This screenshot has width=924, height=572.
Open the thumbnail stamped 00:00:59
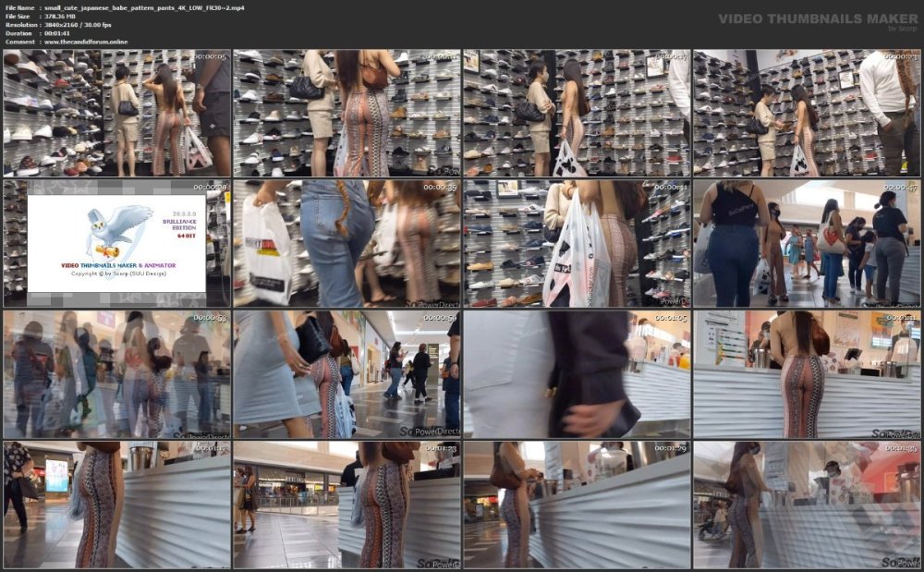click(x=347, y=374)
